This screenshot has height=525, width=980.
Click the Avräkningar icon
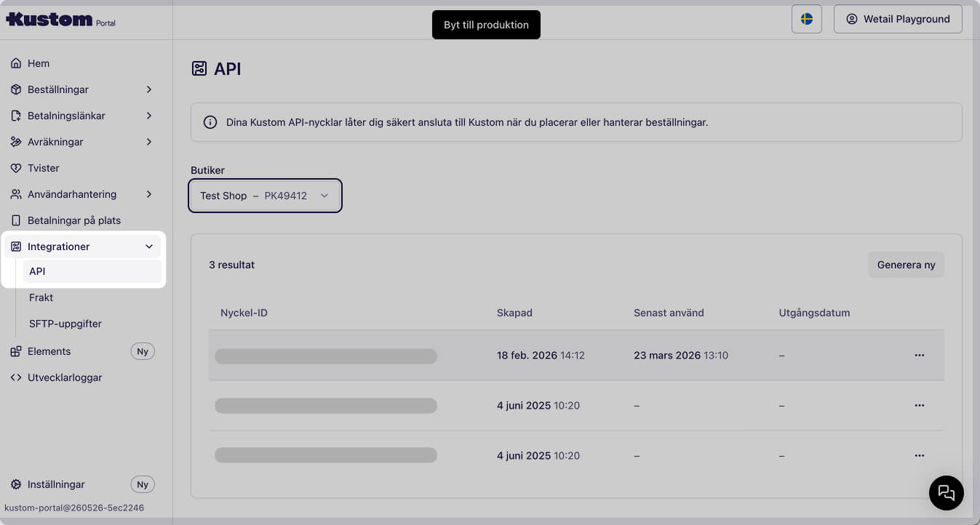(16, 142)
